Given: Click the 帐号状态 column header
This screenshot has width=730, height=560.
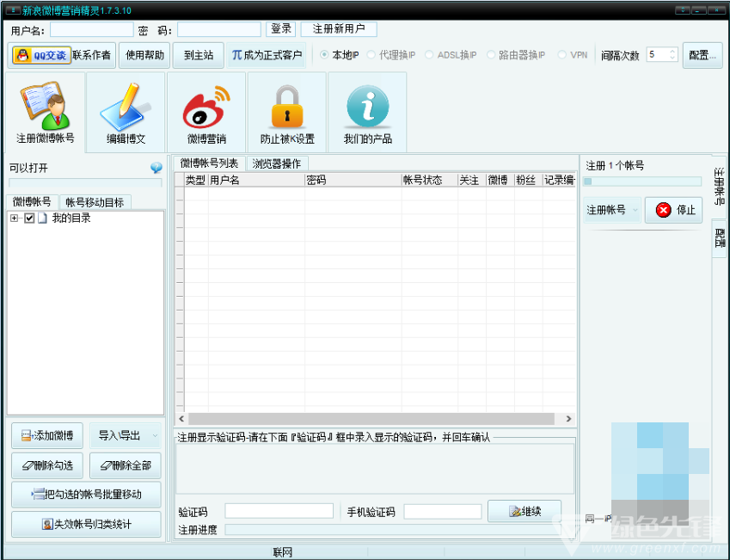Looking at the screenshot, I should click(429, 181).
